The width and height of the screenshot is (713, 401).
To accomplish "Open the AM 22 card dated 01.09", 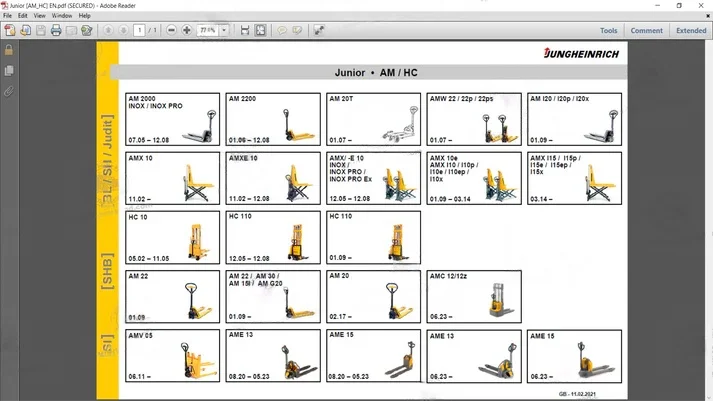I will (x=172, y=296).
